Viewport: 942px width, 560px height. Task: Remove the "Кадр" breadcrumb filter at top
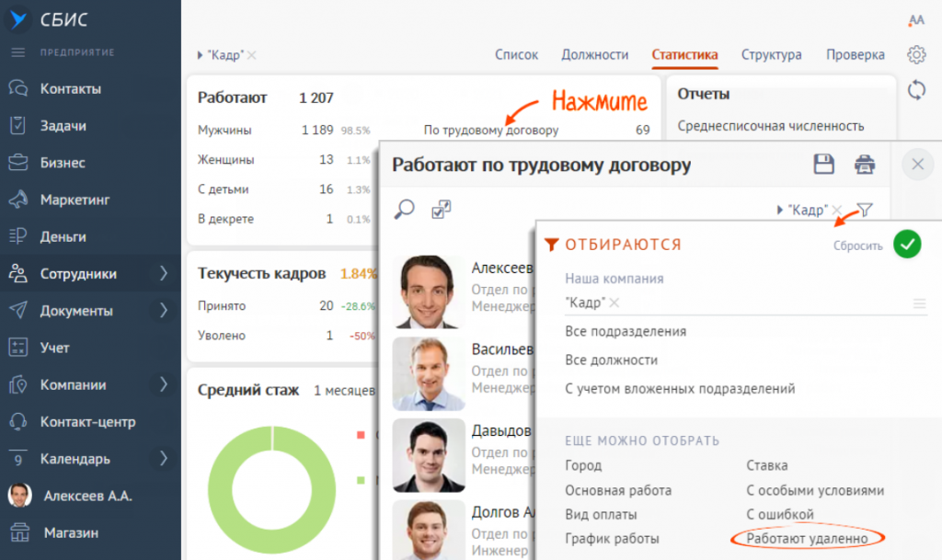tap(252, 55)
